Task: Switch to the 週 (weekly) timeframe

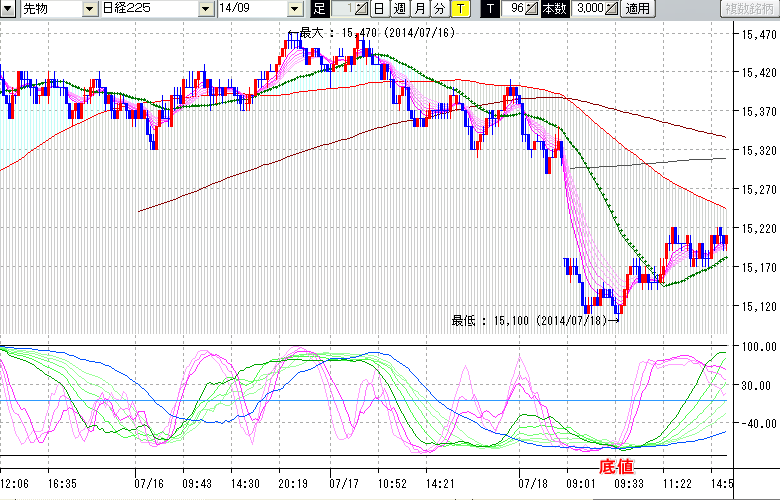Action: click(x=399, y=9)
